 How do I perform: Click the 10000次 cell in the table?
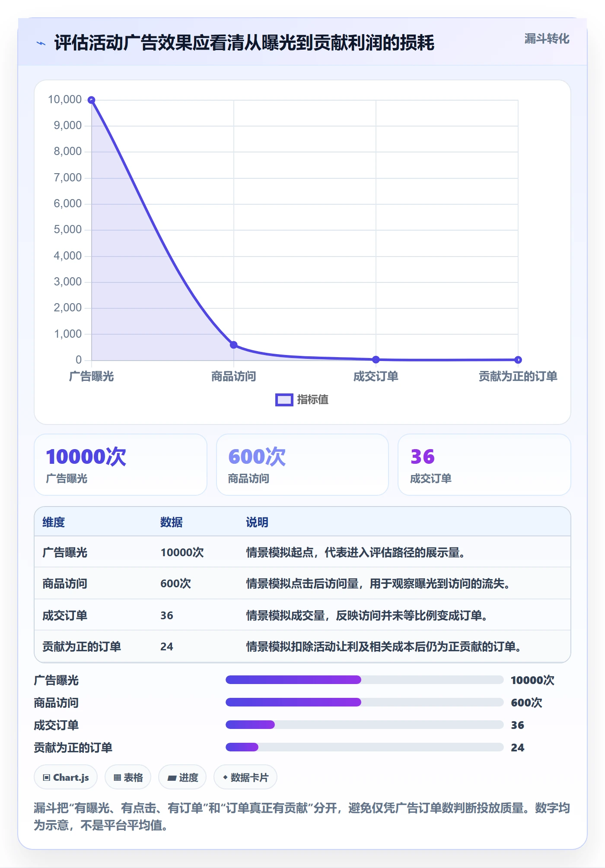tap(182, 552)
